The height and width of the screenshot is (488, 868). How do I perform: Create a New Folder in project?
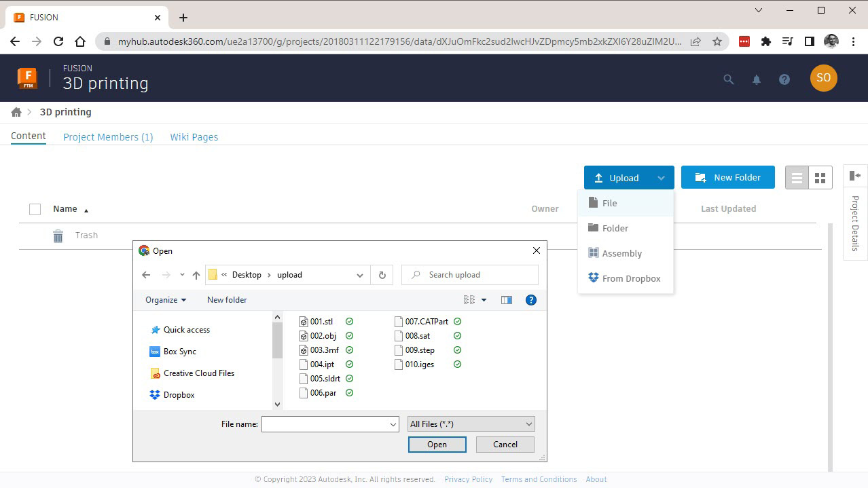[x=728, y=177]
